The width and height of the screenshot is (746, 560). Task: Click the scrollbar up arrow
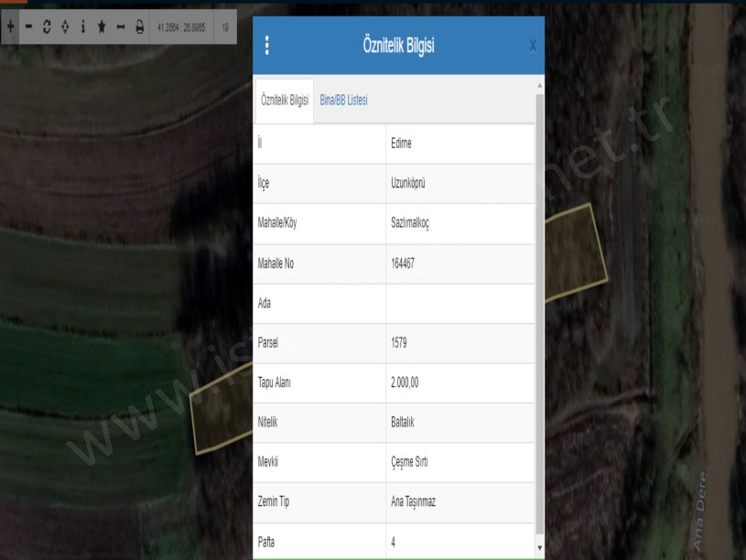539,85
